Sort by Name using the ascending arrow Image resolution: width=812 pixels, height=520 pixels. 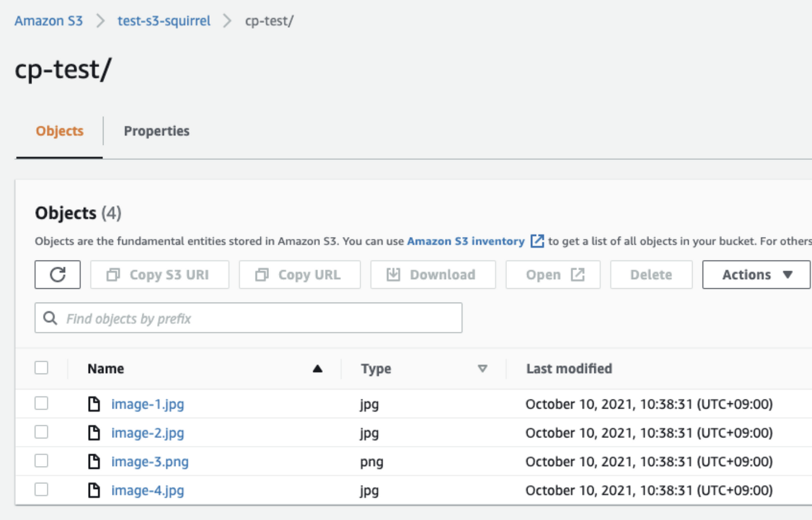click(x=318, y=369)
